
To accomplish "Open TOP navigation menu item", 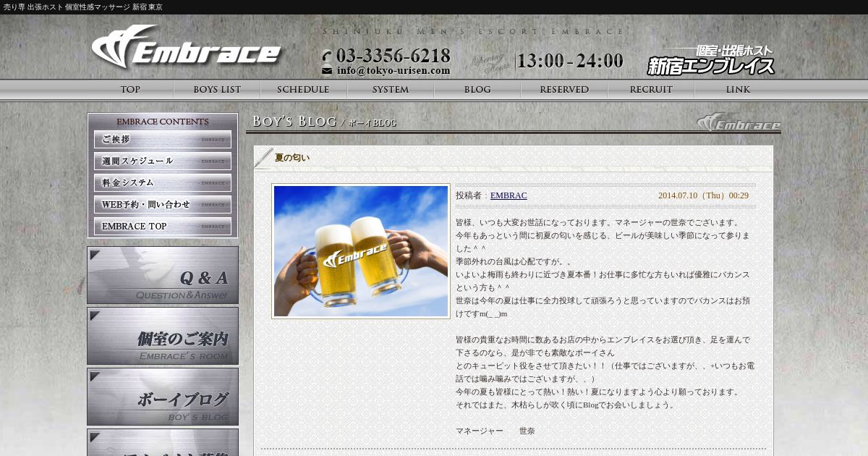I will [130, 90].
